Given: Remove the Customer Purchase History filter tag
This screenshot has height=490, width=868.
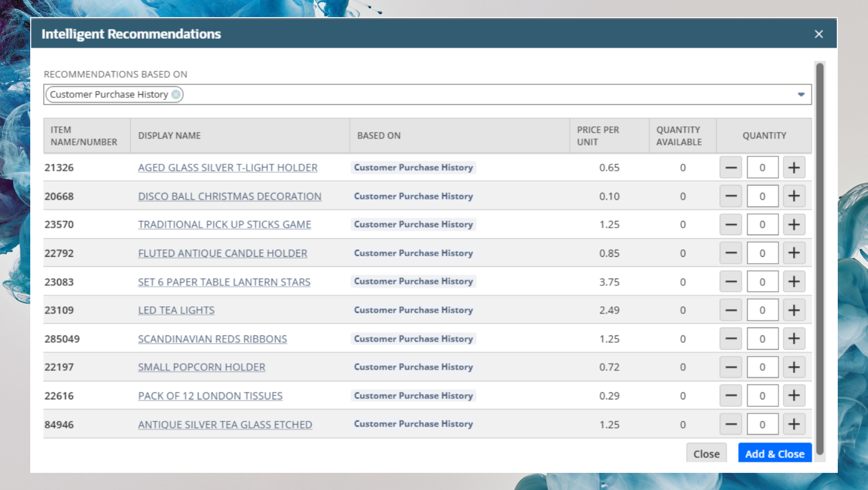Looking at the screenshot, I should (176, 94).
